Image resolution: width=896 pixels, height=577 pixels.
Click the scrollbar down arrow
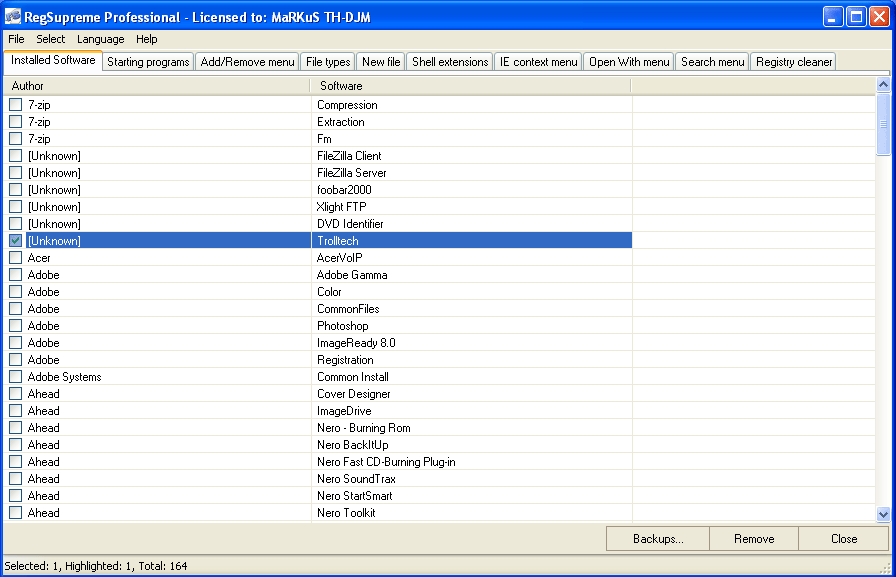pos(883,514)
